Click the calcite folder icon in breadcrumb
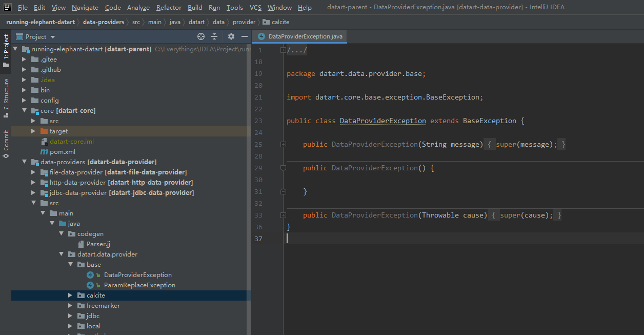The height and width of the screenshot is (335, 644). 266,22
